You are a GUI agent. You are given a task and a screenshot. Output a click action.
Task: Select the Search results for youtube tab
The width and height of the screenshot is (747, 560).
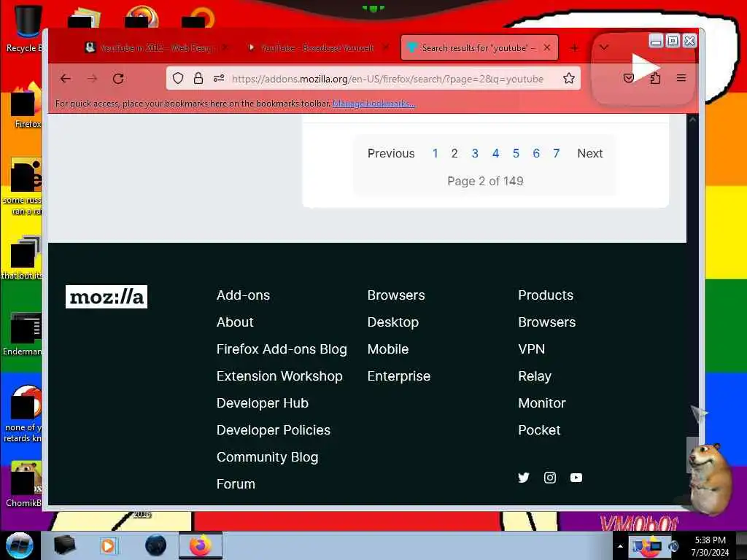pos(479,47)
